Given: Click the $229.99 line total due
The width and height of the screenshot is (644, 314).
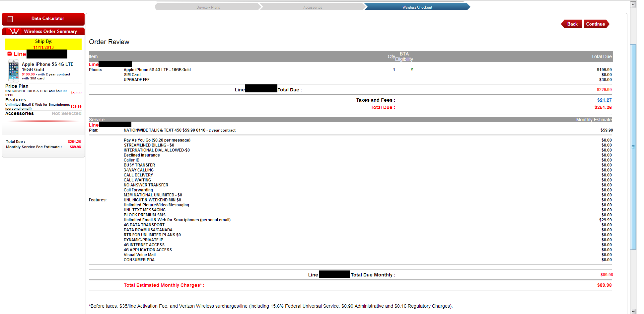Looking at the screenshot, I should tap(604, 90).
